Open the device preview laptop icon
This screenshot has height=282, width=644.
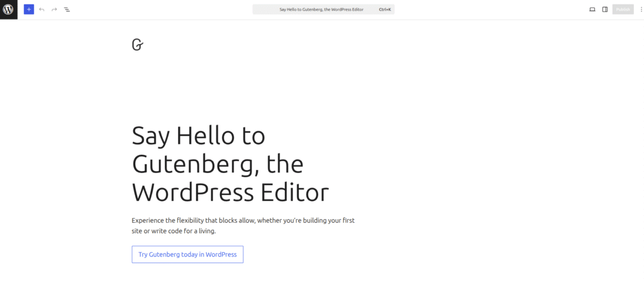click(592, 9)
